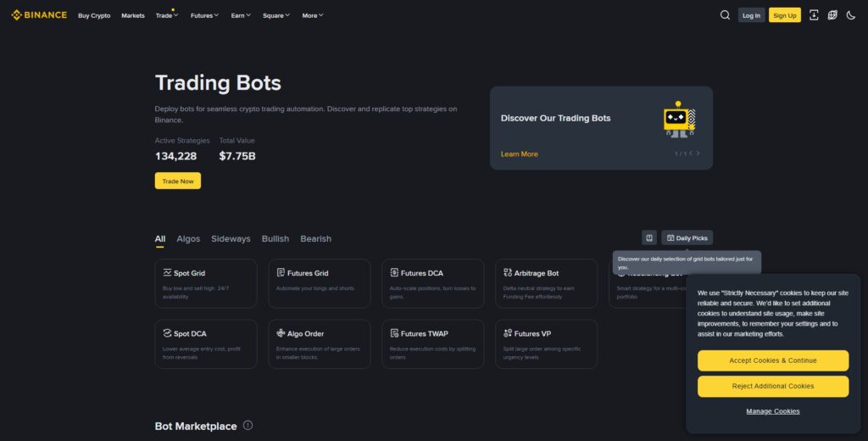Image resolution: width=868 pixels, height=441 pixels.
Task: Open the search magnifier icon
Action: [x=725, y=15]
